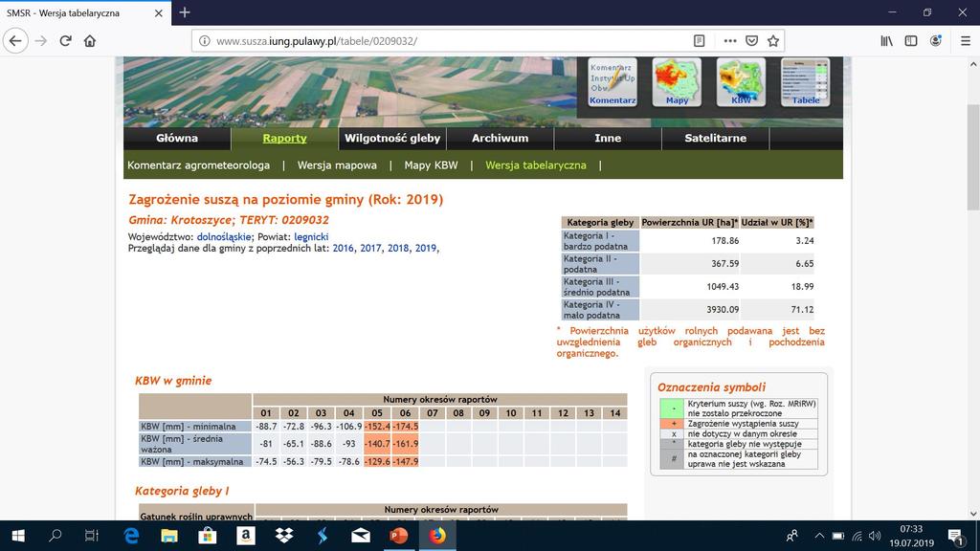This screenshot has height=551, width=980.
Task: Go back to the previous page
Action: tap(15, 41)
